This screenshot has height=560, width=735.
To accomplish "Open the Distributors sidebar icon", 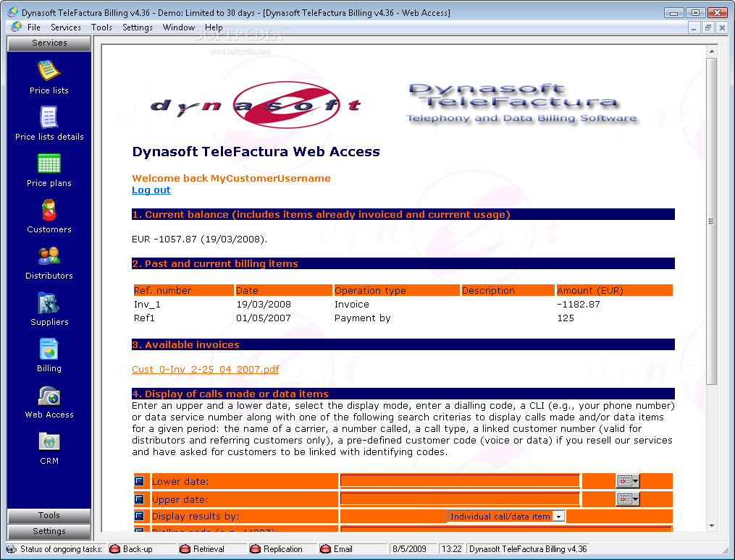I will (49, 256).
